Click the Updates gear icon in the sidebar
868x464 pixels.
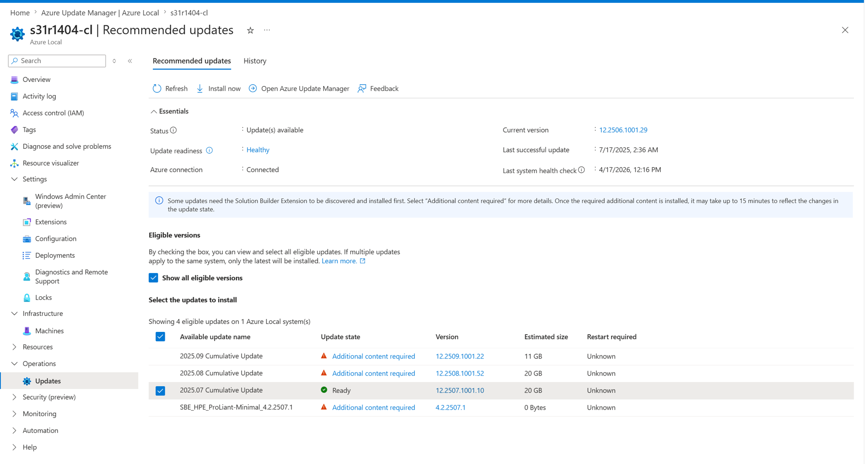point(27,381)
